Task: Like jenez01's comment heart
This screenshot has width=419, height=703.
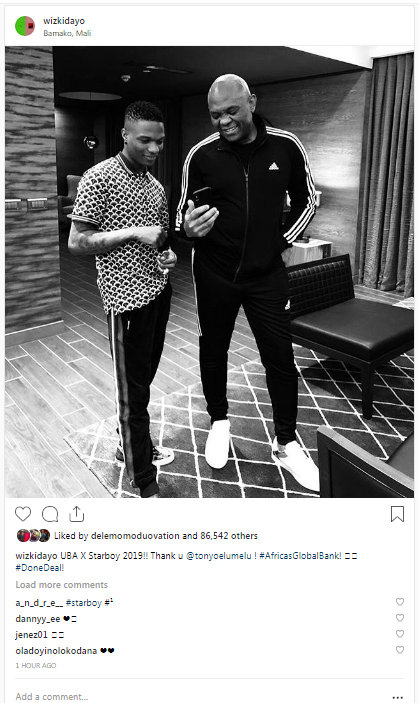Action: (x=400, y=634)
